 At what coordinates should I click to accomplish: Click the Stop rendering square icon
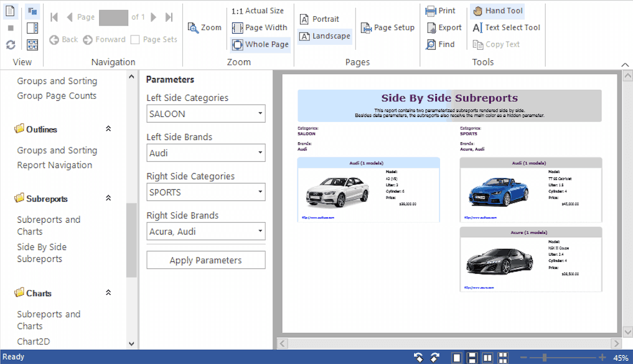click(11, 28)
